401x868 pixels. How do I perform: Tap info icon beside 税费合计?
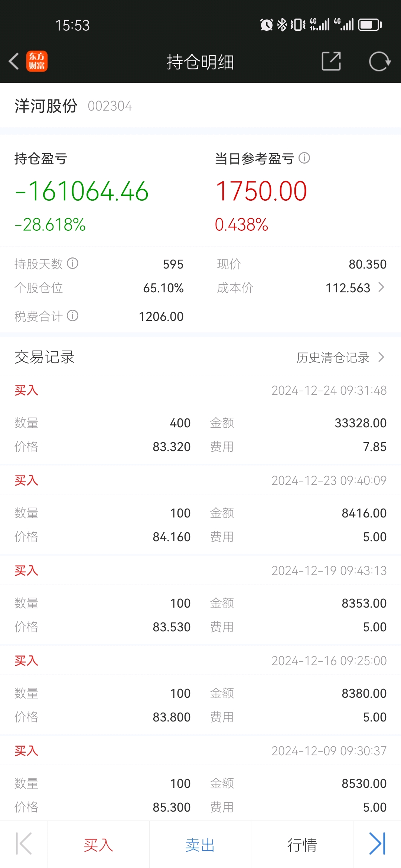(73, 316)
